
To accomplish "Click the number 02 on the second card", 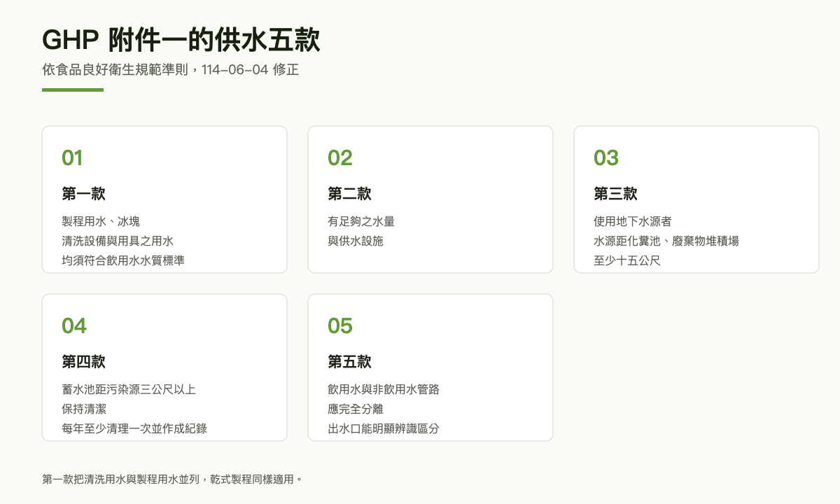I will point(340,158).
